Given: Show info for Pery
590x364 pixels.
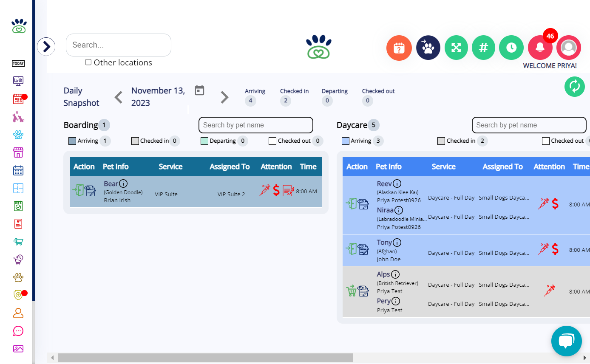Looking at the screenshot, I should [x=396, y=301].
